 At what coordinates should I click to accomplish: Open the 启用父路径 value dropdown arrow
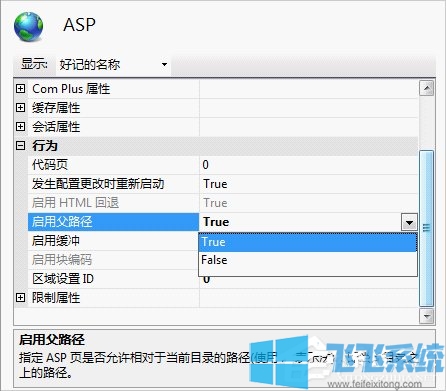409,222
